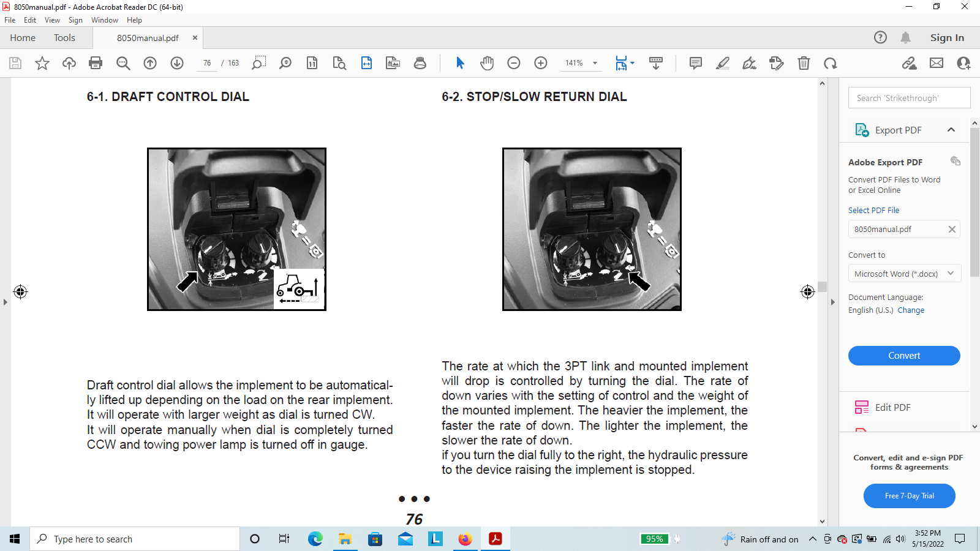Click the export PDF copy icon

pos(955,161)
